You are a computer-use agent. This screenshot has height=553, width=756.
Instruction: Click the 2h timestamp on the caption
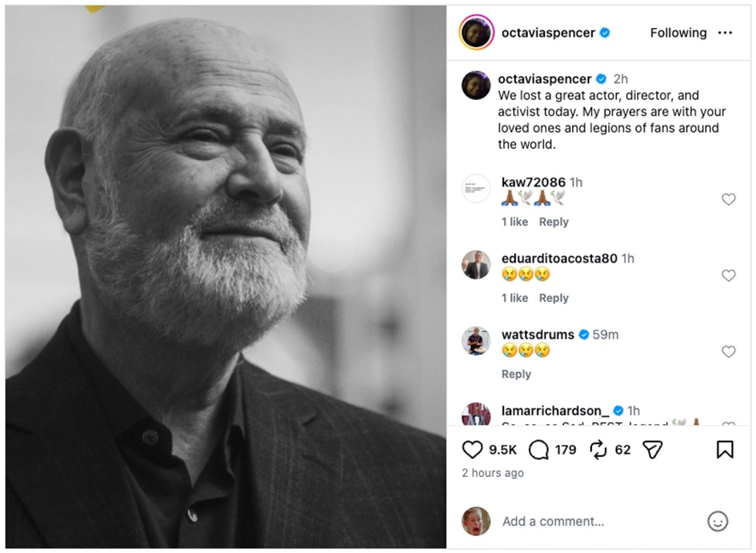pos(621,79)
